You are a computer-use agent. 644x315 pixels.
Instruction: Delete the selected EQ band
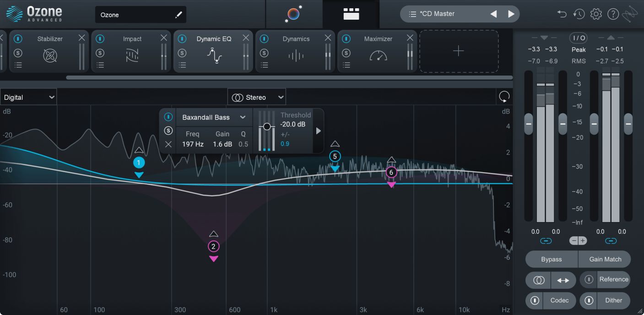168,144
